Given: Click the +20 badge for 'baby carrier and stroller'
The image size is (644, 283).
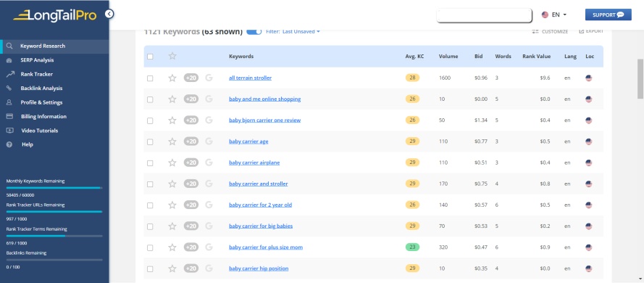Looking at the screenshot, I should pos(191,184).
